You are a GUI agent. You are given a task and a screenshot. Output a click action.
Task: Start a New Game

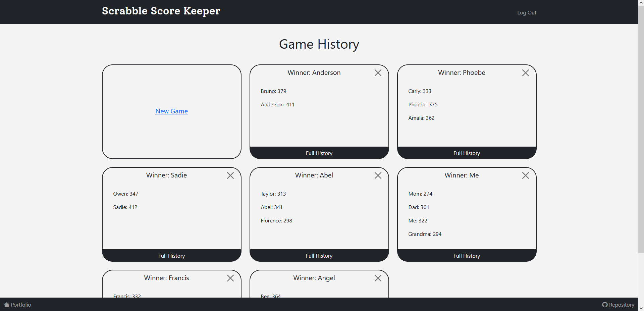pos(171,111)
